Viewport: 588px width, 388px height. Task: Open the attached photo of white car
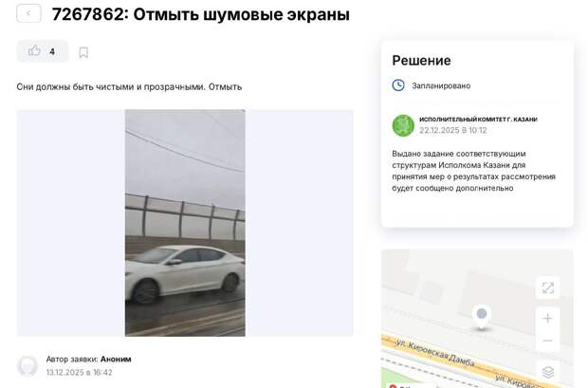pyautogui.click(x=185, y=223)
